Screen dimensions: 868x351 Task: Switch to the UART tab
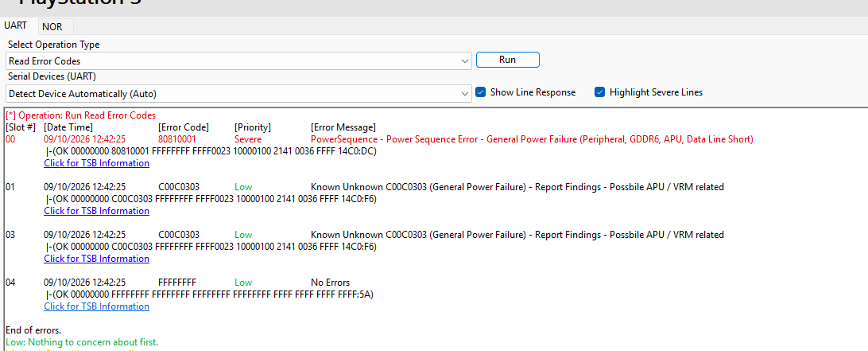pyautogui.click(x=15, y=25)
